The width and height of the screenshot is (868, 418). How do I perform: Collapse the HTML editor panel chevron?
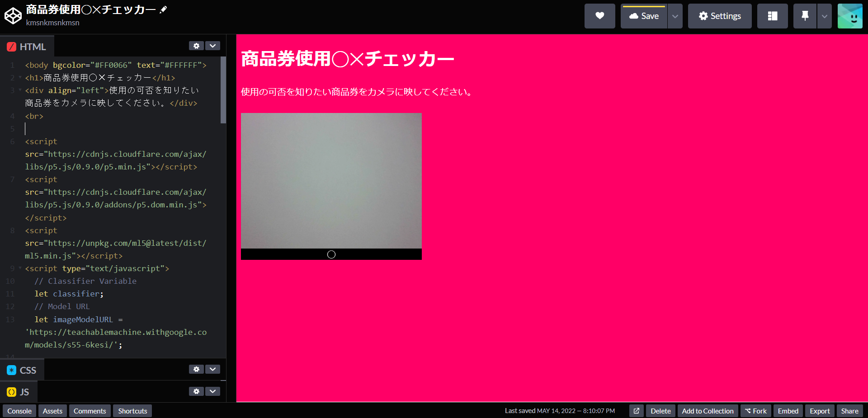pyautogui.click(x=212, y=46)
